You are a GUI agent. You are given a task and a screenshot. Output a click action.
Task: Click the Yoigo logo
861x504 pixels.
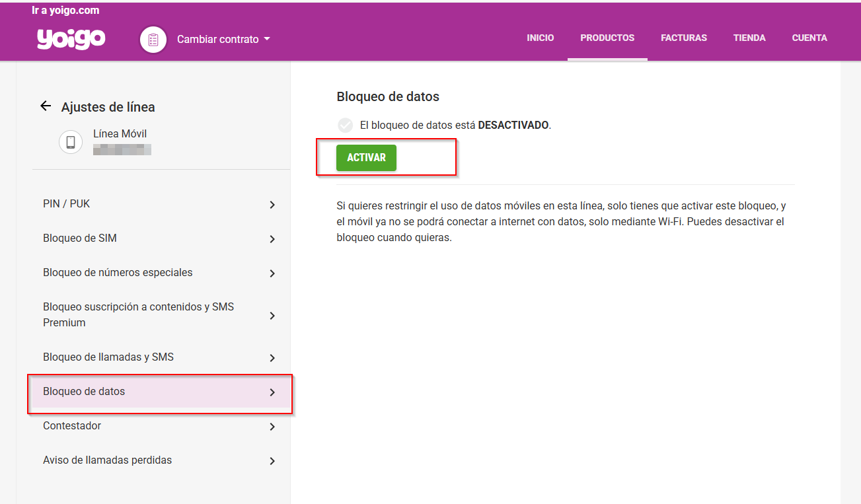click(x=71, y=39)
